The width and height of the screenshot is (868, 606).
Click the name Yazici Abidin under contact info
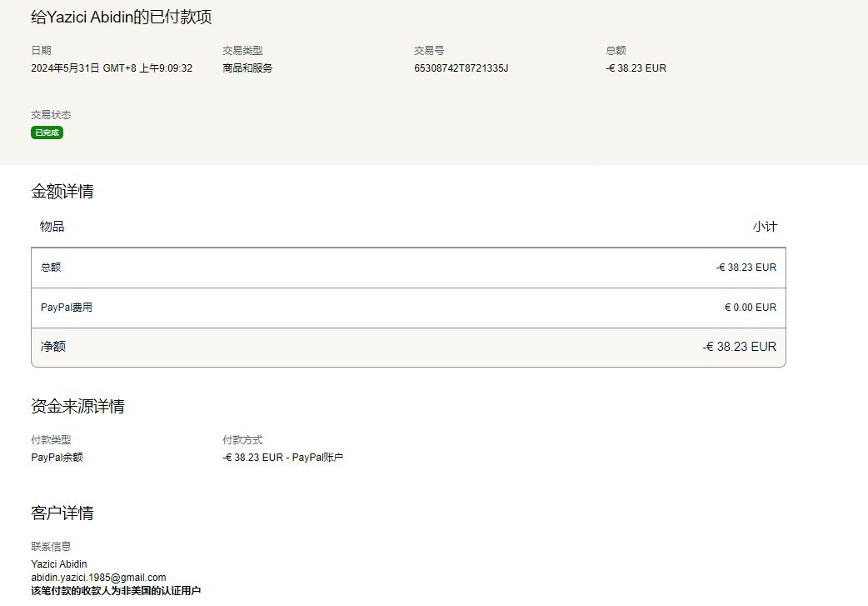coord(59,564)
